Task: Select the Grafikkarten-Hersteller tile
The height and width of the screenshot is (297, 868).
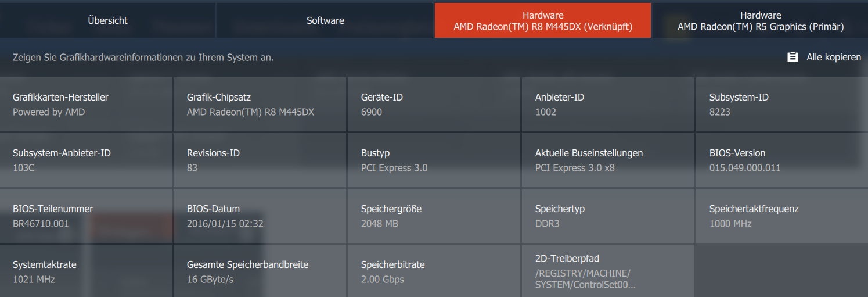Action: (86, 104)
